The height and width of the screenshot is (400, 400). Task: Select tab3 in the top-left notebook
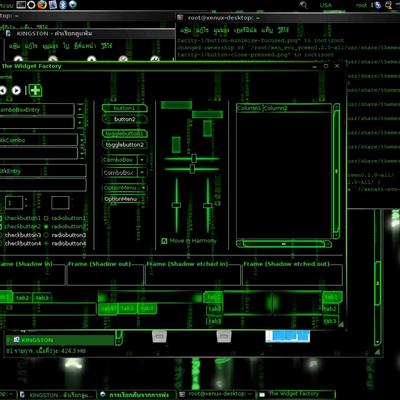(42, 298)
